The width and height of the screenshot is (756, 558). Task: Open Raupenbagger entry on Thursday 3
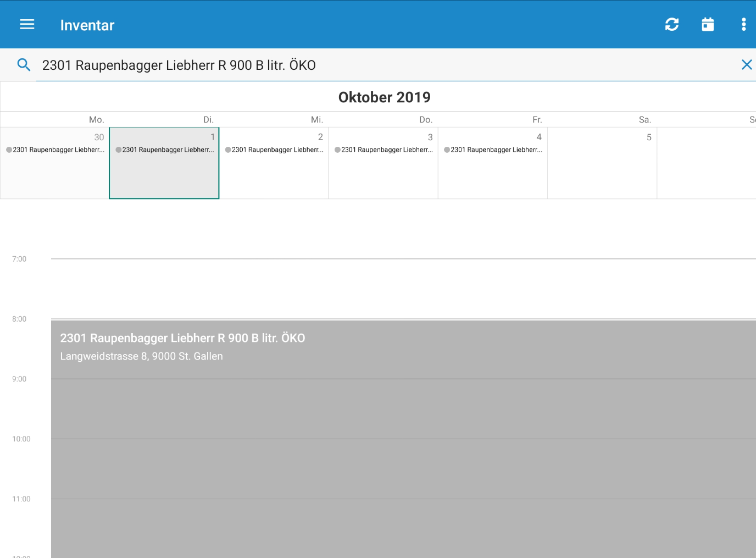coord(383,150)
